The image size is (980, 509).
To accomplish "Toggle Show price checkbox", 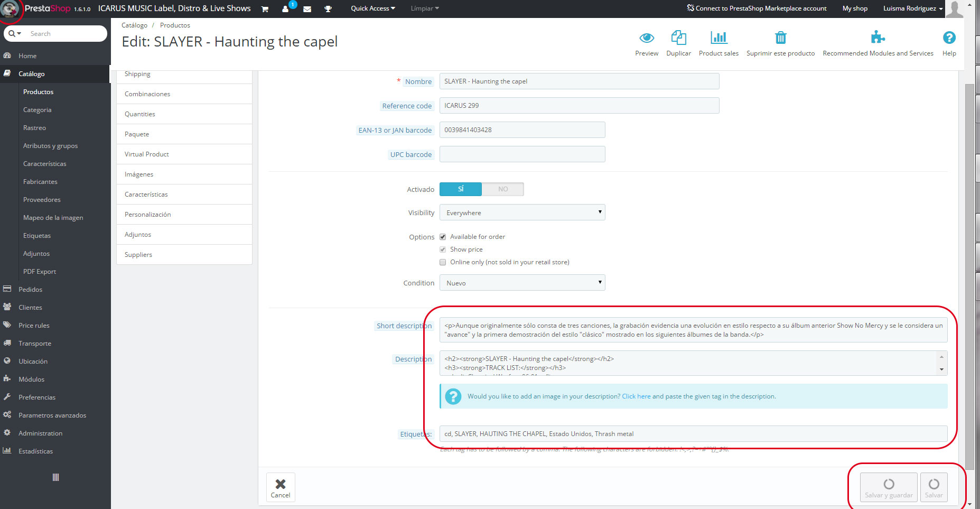I will pos(443,249).
